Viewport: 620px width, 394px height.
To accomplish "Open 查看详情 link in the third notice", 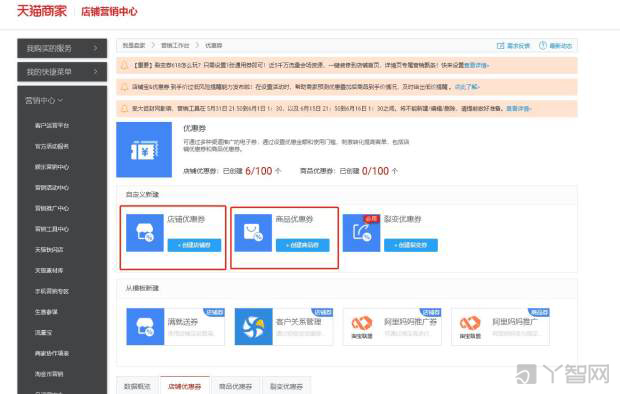I will [x=519, y=108].
